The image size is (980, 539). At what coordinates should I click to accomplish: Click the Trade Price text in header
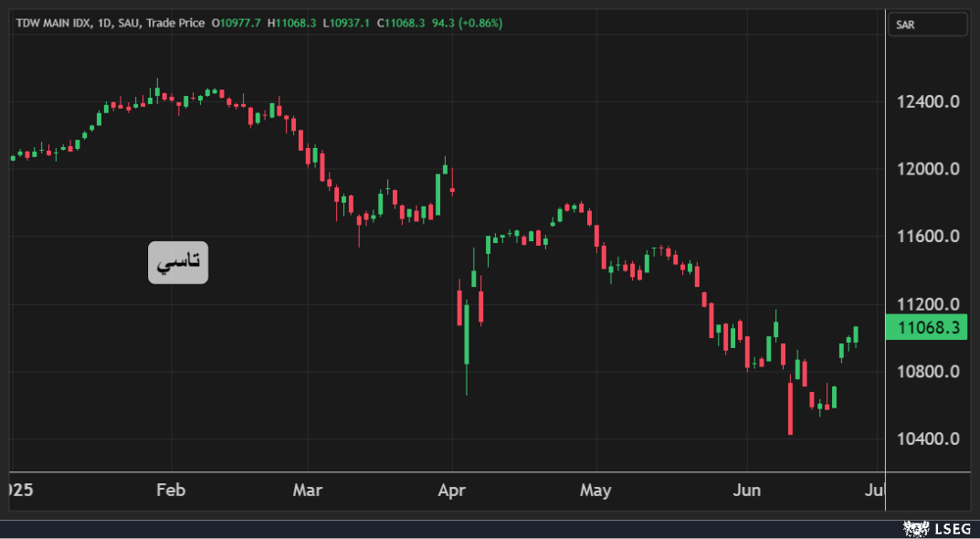[x=175, y=23]
